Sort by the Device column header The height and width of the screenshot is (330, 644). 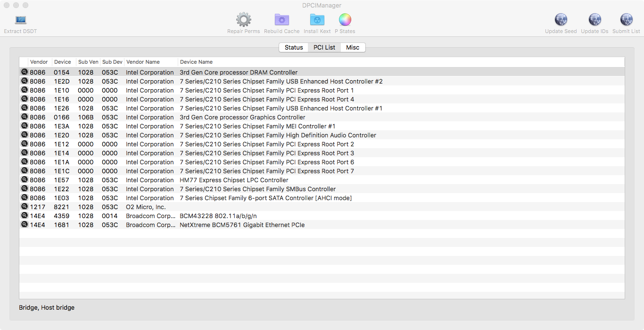[64, 62]
